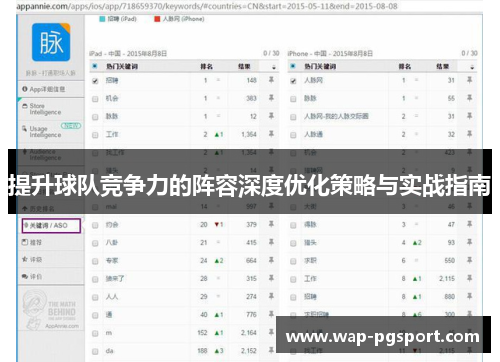Pin the 独来了 keyword row
This screenshot has width=500, height=362.
tap(271, 278)
